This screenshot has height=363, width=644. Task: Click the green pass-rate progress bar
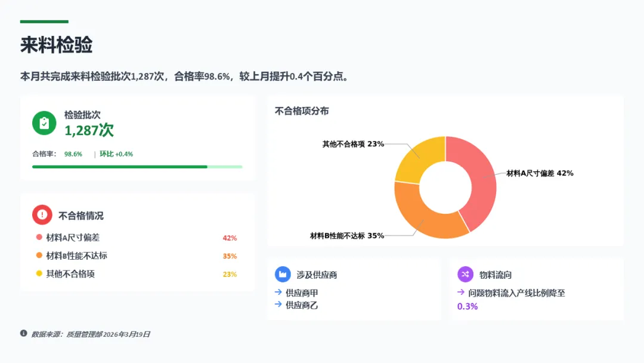(x=137, y=167)
